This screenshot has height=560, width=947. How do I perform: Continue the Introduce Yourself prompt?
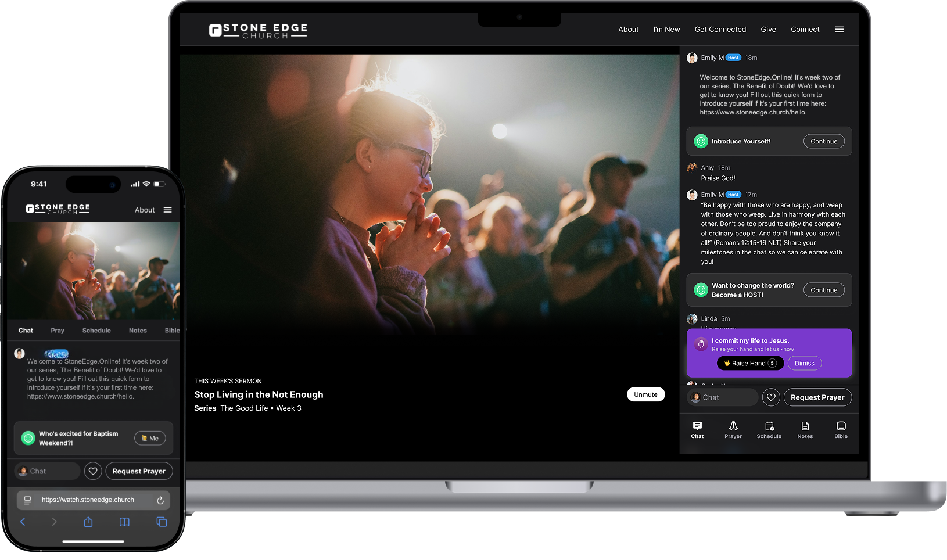coord(824,141)
